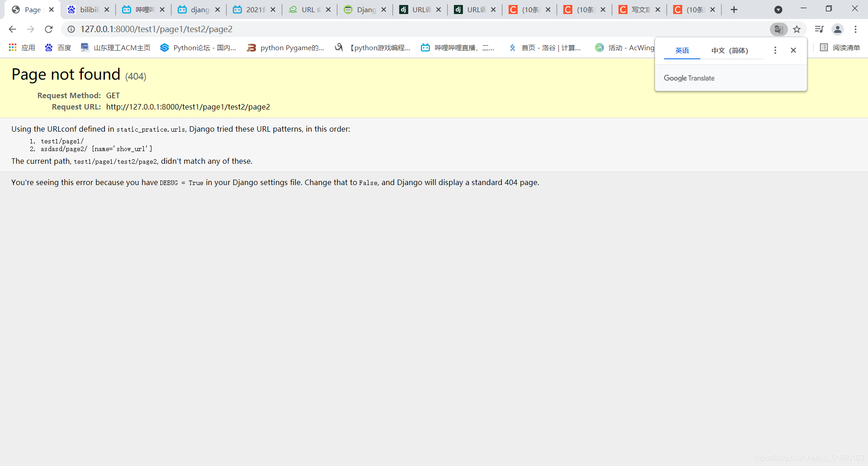Open the 首页 - 洛谷 bookmark
Viewport: 868px width, 466px height.
(x=544, y=48)
